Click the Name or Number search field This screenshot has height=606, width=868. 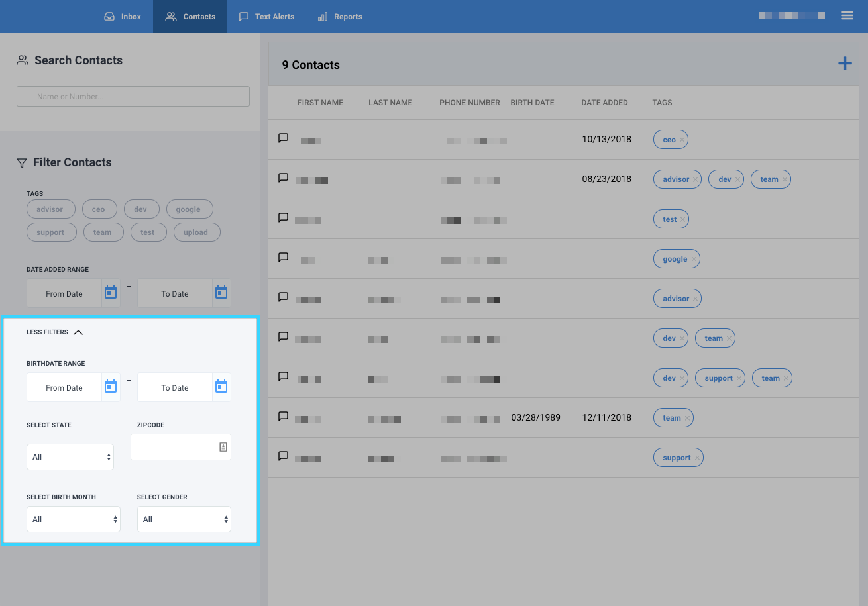pos(133,96)
